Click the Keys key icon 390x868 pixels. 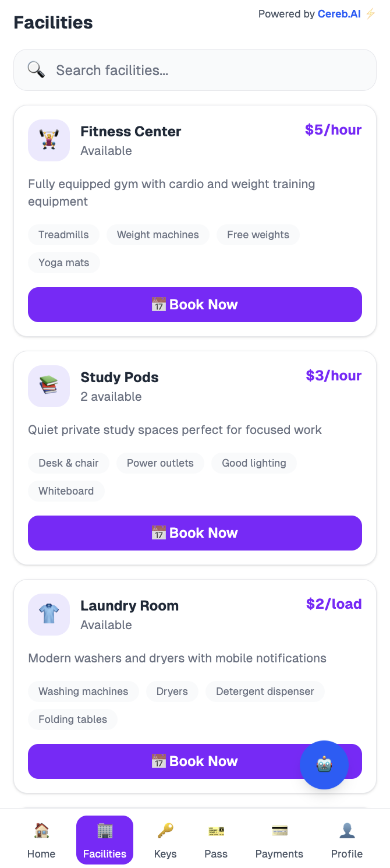coord(165,830)
